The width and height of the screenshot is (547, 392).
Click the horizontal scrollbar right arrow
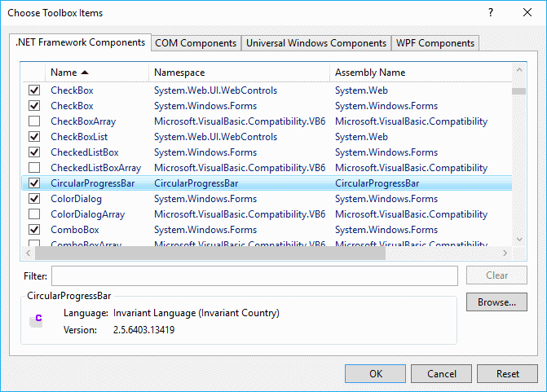coord(506,253)
